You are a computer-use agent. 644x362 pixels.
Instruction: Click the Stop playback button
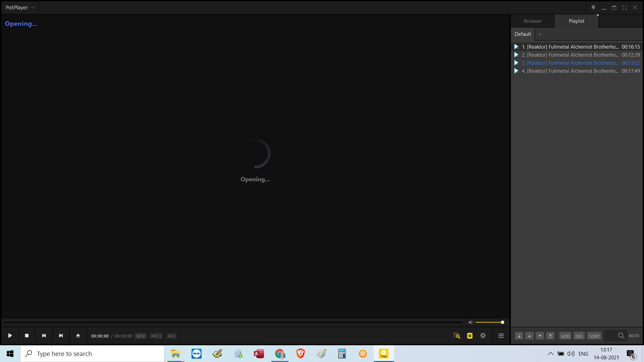pos(27,336)
